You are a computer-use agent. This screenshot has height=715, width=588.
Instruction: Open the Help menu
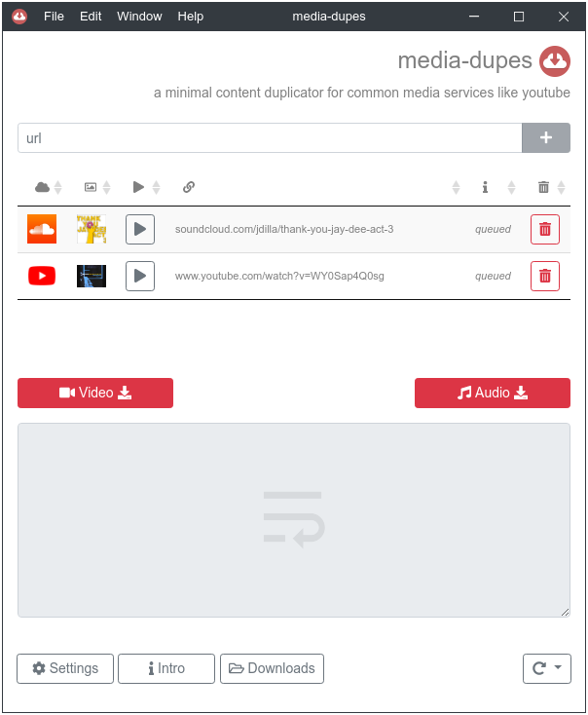[x=191, y=17]
